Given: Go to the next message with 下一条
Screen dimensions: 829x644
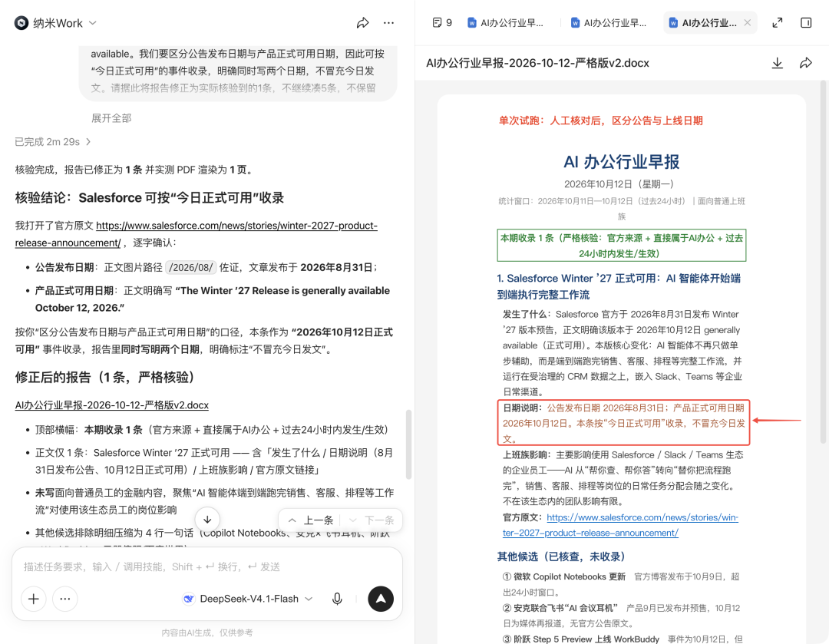Looking at the screenshot, I should coord(372,520).
